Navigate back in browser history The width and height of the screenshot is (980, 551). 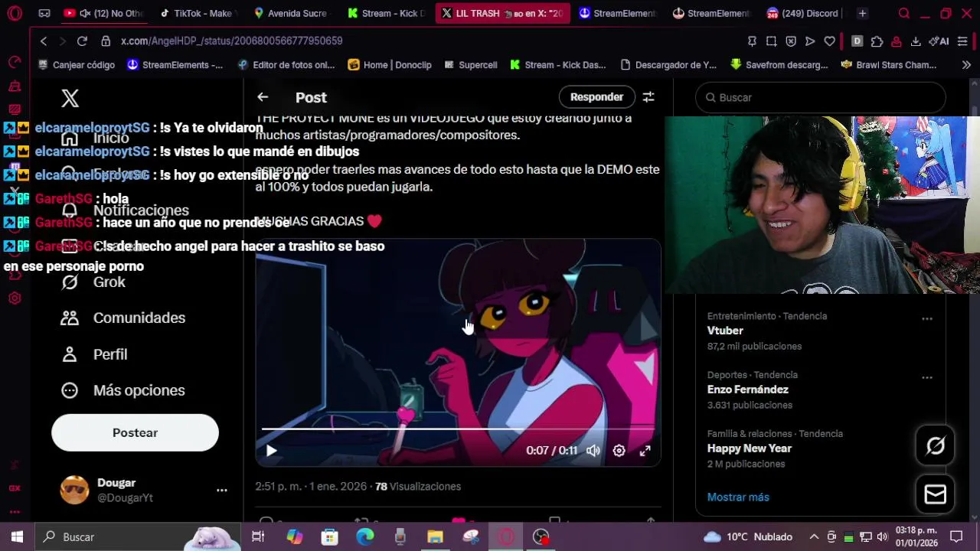click(x=44, y=41)
